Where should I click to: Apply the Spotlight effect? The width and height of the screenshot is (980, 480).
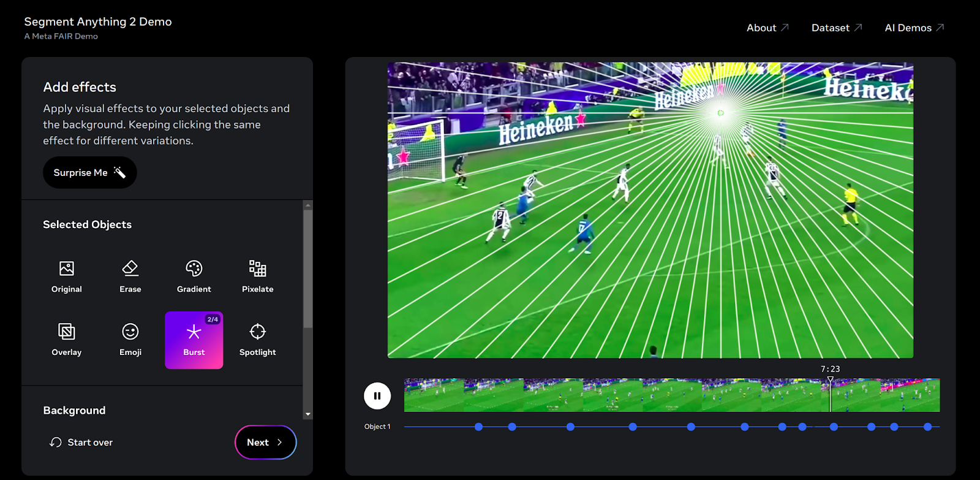click(258, 340)
